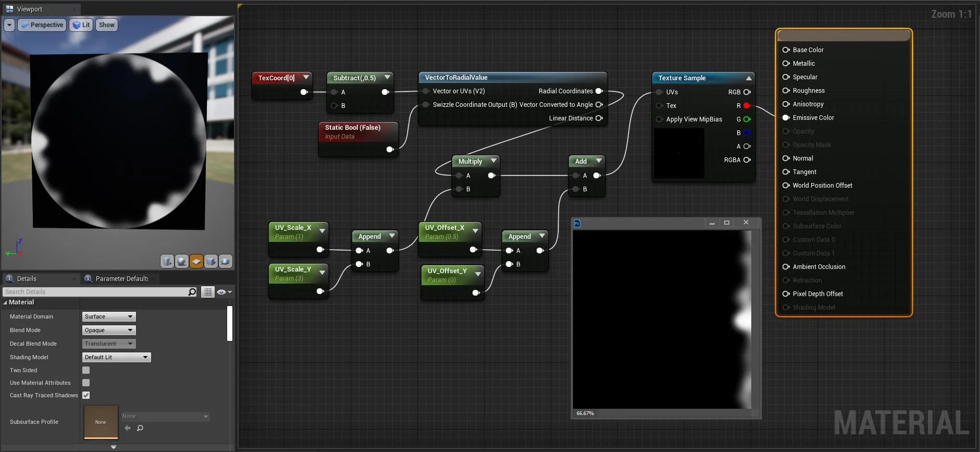Focus the Search Details input field
Screen dimensions: 980x452
(x=95, y=292)
